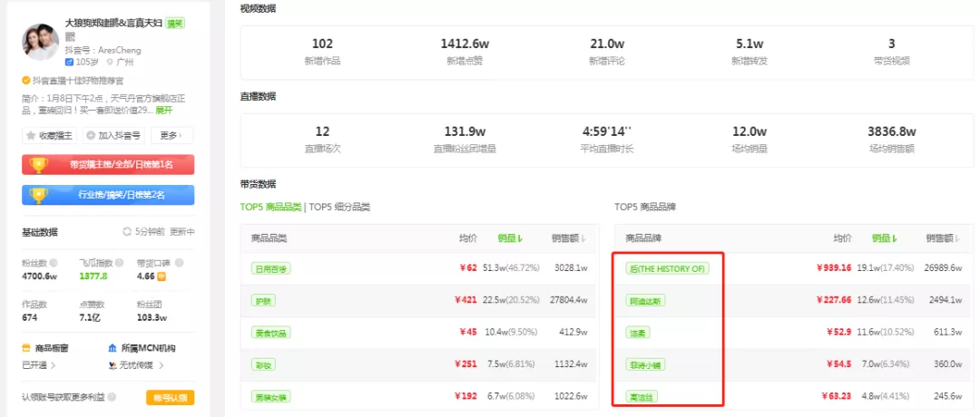Select the TOP5 商品品类 tab

pos(270,207)
